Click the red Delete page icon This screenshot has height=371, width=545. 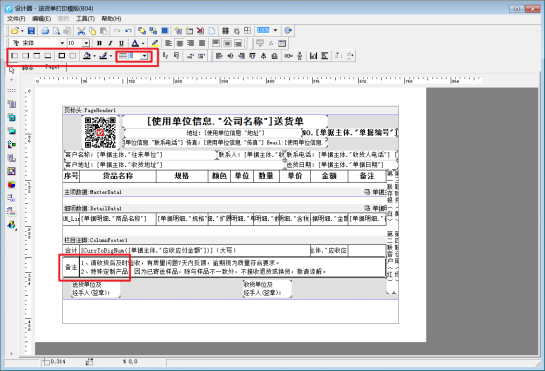(x=200, y=31)
